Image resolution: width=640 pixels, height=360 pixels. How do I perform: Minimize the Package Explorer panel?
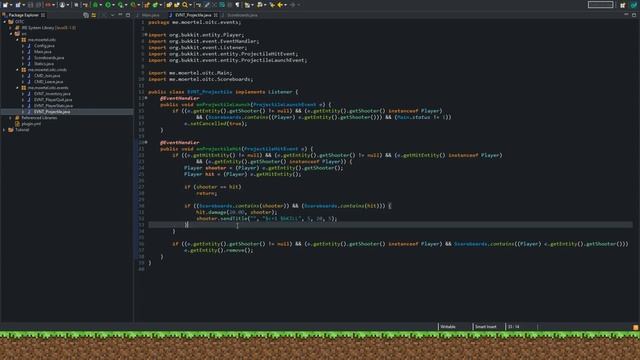click(x=120, y=15)
